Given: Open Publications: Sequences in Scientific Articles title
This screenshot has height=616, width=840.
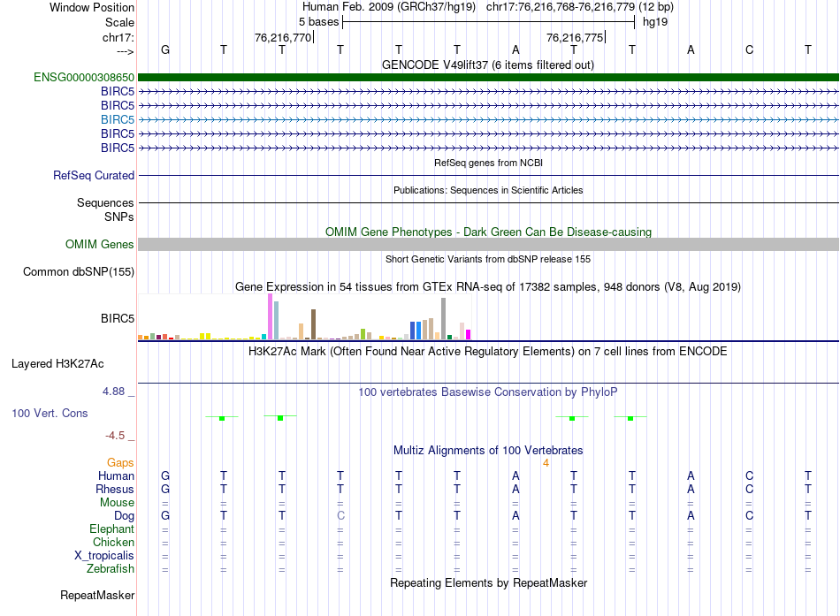Looking at the screenshot, I should click(488, 190).
